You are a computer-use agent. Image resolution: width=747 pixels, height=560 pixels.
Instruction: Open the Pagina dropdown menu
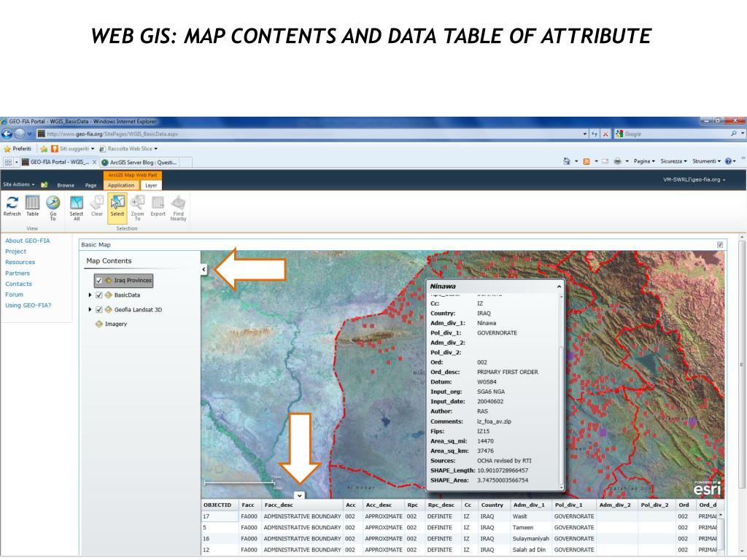pos(644,161)
